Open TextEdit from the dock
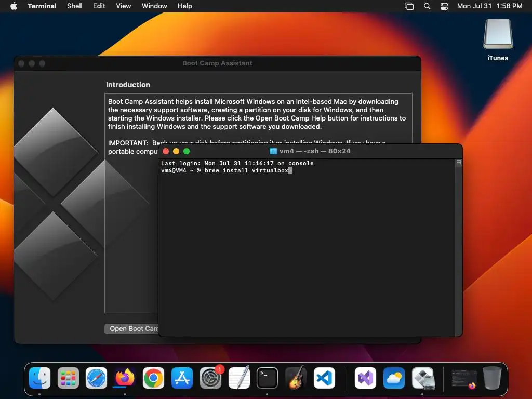Image resolution: width=532 pixels, height=399 pixels. pos(239,378)
